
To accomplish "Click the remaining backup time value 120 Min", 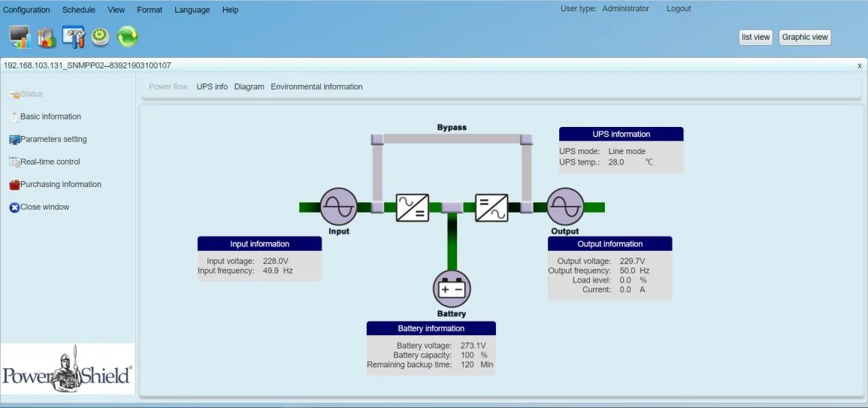I will point(476,365).
